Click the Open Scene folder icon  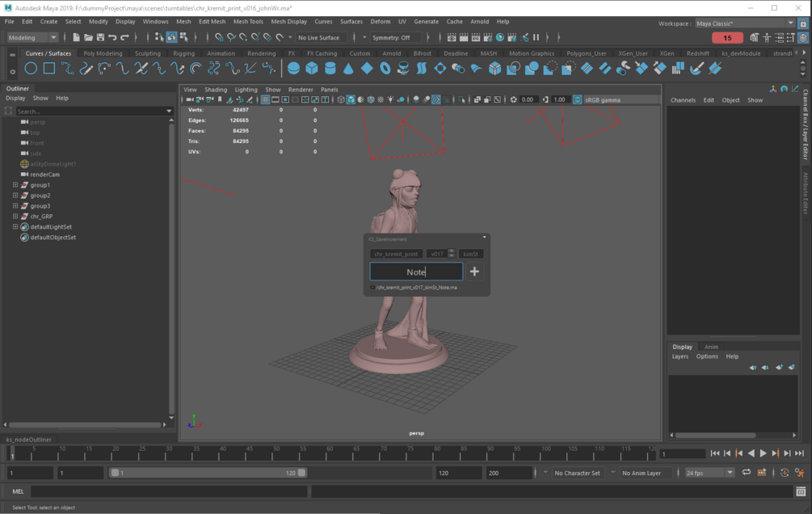click(88, 37)
